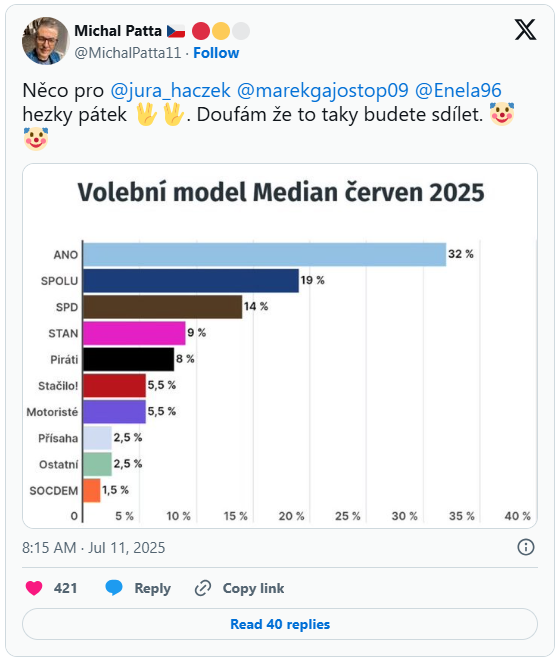Screen dimensions: 559x657
Task: Click the Reply text label
Action: 153,589
